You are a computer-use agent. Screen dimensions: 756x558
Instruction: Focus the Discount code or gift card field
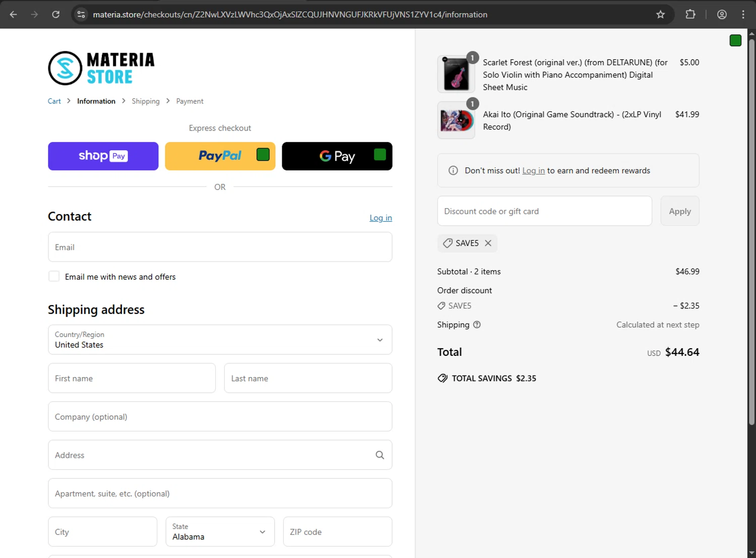click(x=544, y=211)
